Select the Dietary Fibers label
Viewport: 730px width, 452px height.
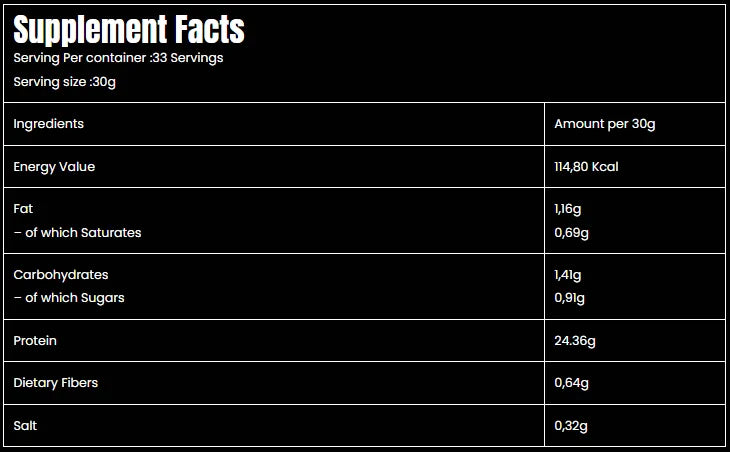click(55, 383)
